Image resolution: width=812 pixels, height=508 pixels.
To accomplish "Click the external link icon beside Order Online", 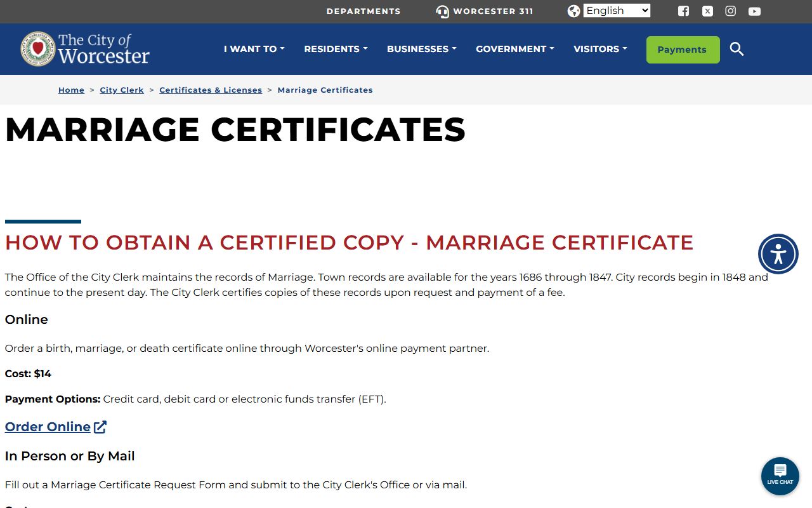I will pyautogui.click(x=100, y=427).
